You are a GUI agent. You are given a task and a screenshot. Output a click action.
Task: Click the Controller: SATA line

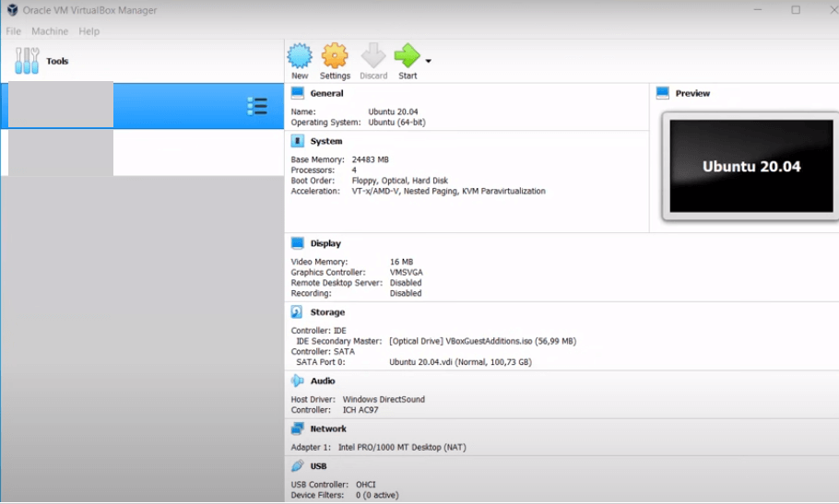[323, 352]
